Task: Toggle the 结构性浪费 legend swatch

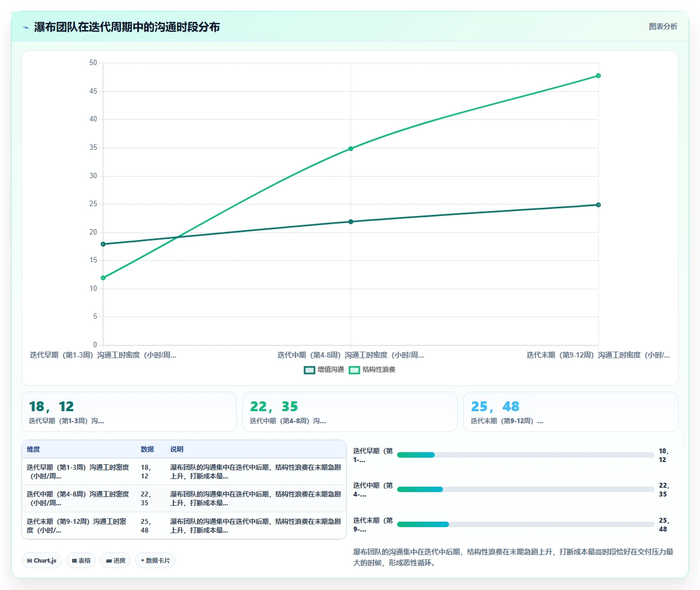Action: pos(354,370)
